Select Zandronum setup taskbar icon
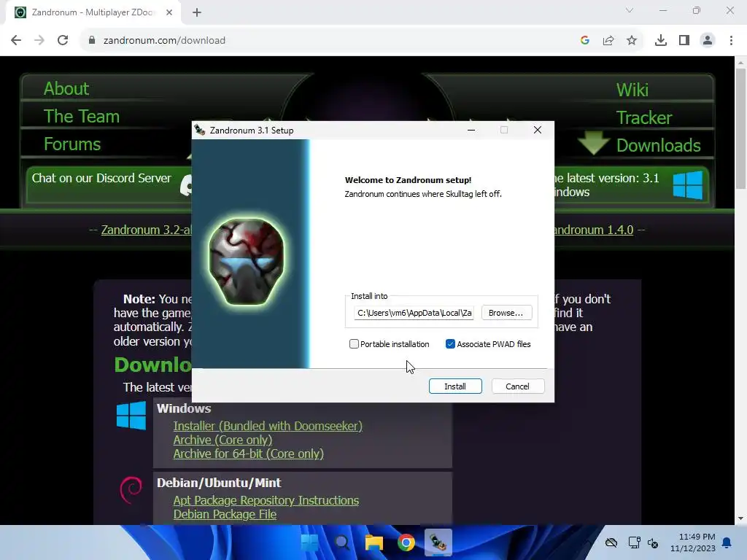This screenshot has width=747, height=560. [x=438, y=542]
